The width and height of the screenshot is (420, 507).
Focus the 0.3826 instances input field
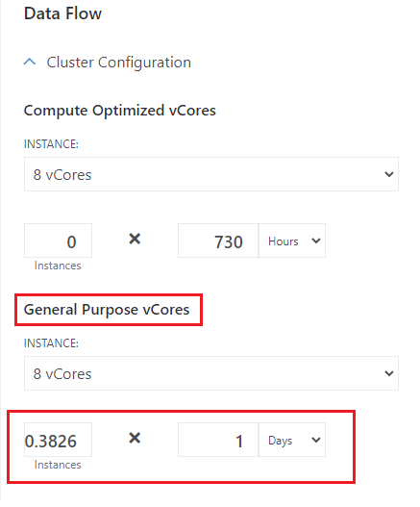(x=59, y=440)
